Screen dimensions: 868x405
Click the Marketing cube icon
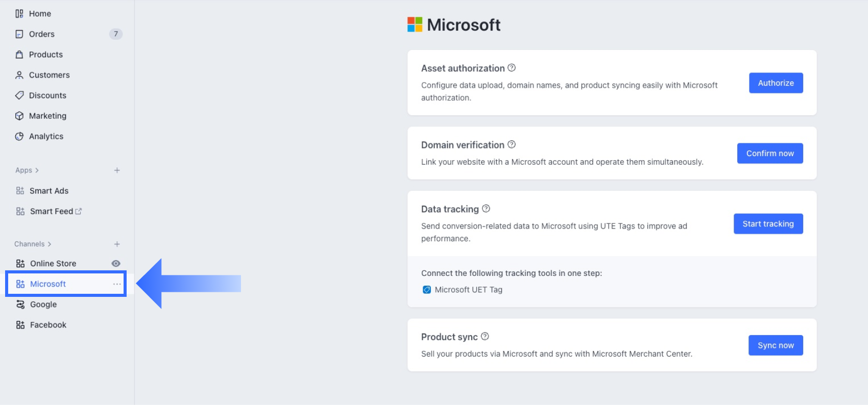pyautogui.click(x=19, y=116)
